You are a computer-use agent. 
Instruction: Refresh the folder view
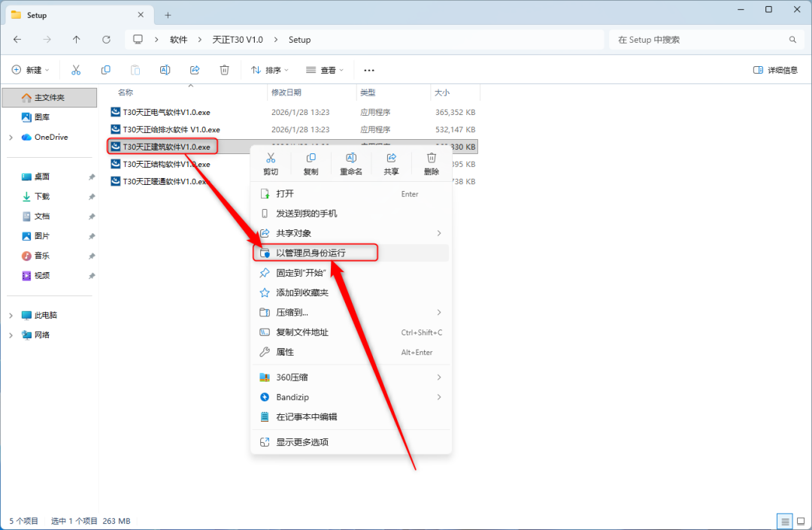pyautogui.click(x=106, y=39)
